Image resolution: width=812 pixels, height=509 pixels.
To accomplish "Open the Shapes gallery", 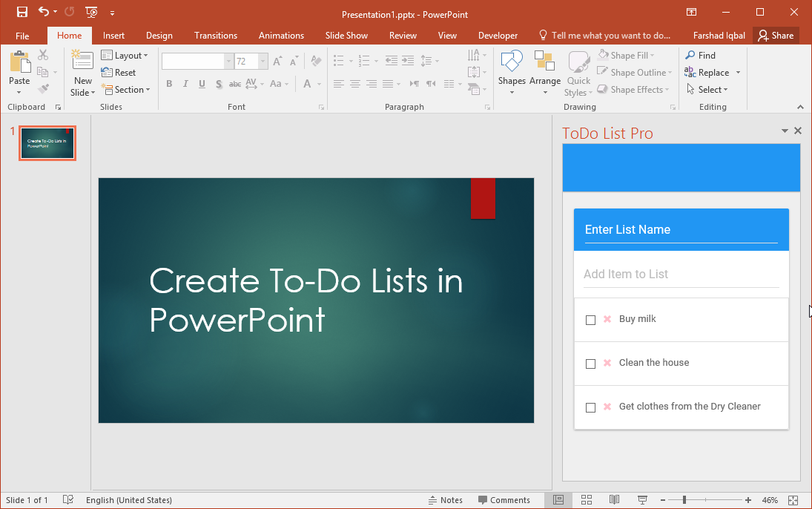I will [x=512, y=72].
